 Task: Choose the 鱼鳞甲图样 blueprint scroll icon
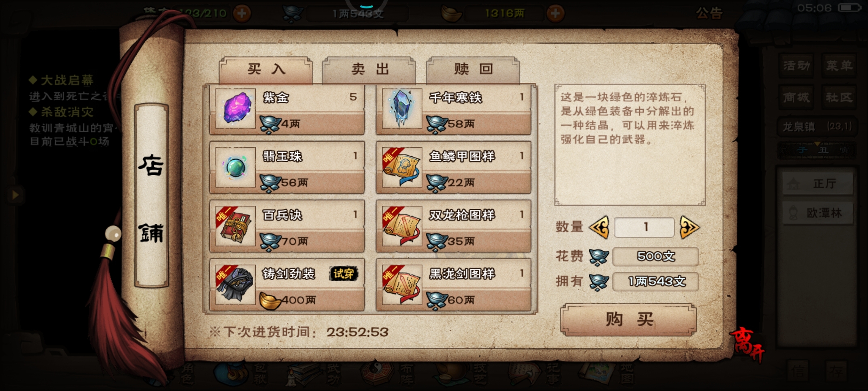(x=402, y=167)
